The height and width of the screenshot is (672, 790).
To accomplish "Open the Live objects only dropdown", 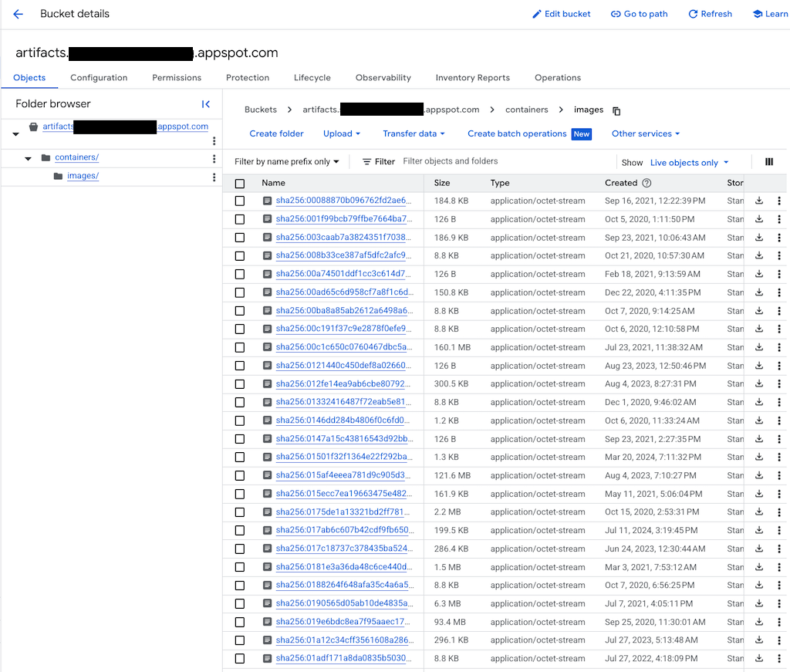I will click(689, 163).
